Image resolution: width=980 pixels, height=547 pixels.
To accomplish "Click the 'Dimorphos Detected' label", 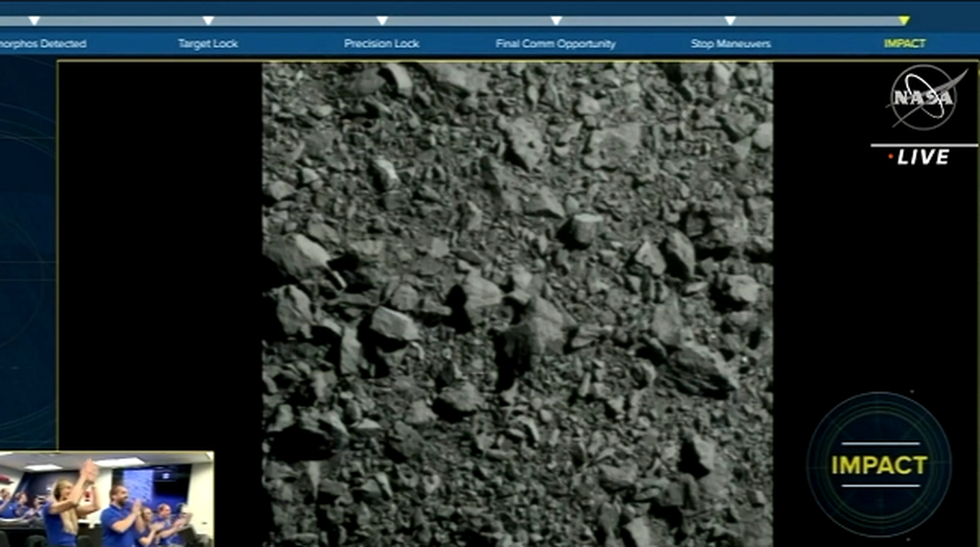I will (43, 44).
